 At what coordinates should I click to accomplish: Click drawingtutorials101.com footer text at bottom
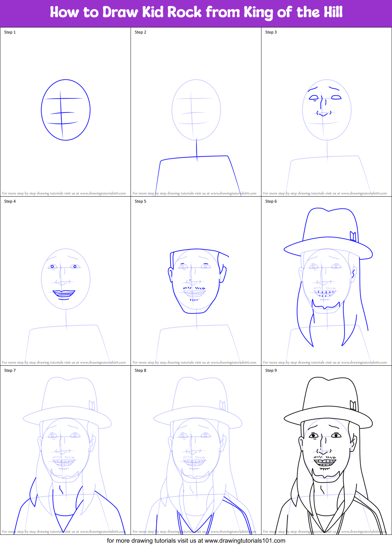pyautogui.click(x=196, y=541)
